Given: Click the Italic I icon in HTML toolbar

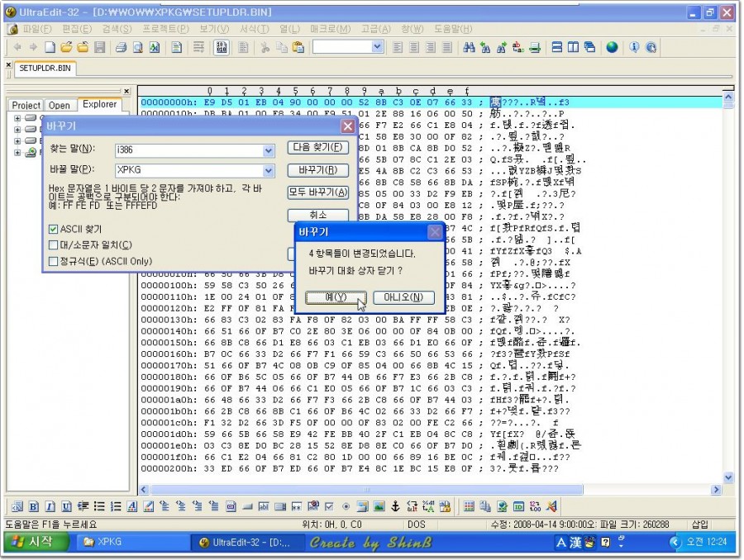Looking at the screenshot, I should point(50,507).
